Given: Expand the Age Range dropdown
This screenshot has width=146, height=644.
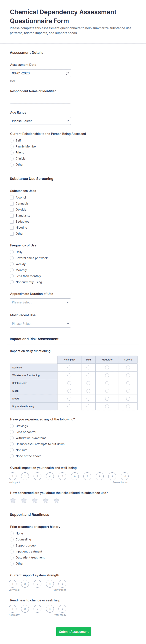Looking at the screenshot, I should pyautogui.click(x=40, y=121).
